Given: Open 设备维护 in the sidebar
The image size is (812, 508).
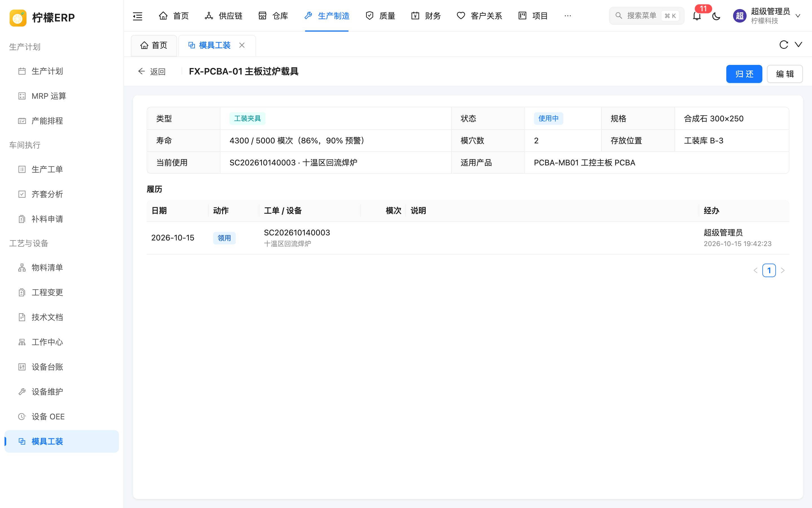Looking at the screenshot, I should pos(62,392).
